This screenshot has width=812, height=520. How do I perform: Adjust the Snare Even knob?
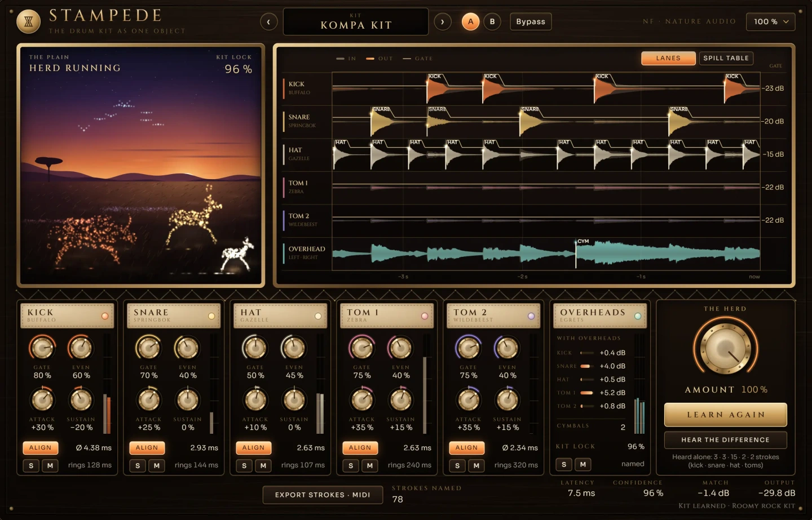187,348
